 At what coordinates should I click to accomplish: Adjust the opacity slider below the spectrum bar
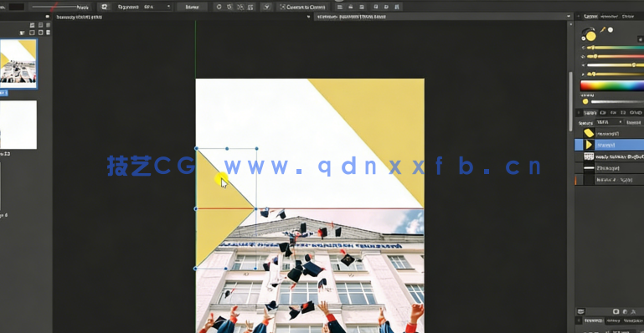click(x=617, y=102)
